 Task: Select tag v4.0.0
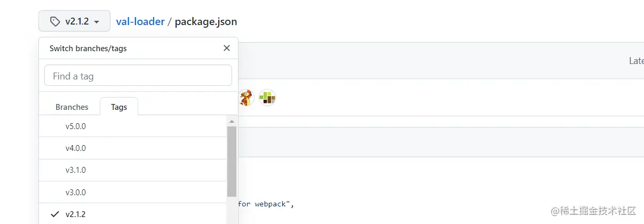click(76, 148)
